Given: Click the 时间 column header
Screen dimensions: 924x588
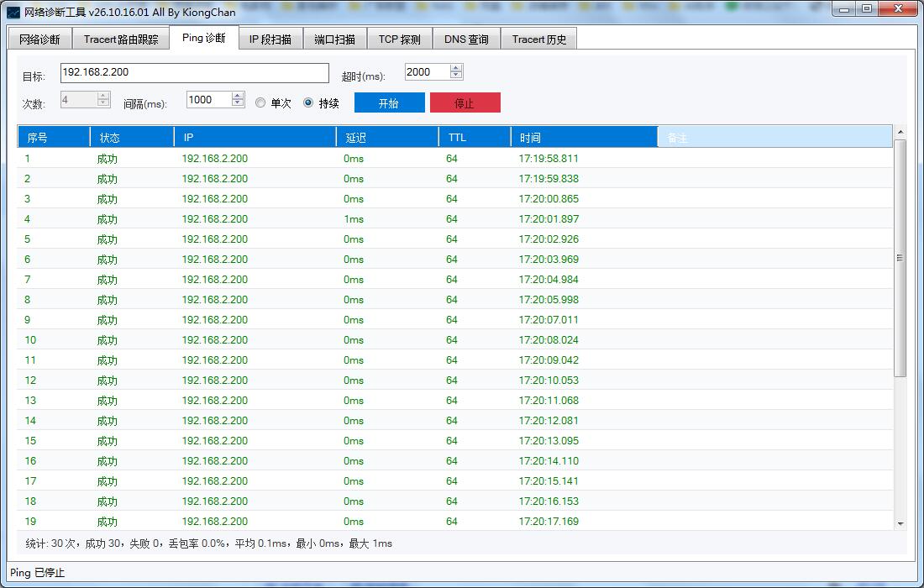Looking at the screenshot, I should click(584, 137).
